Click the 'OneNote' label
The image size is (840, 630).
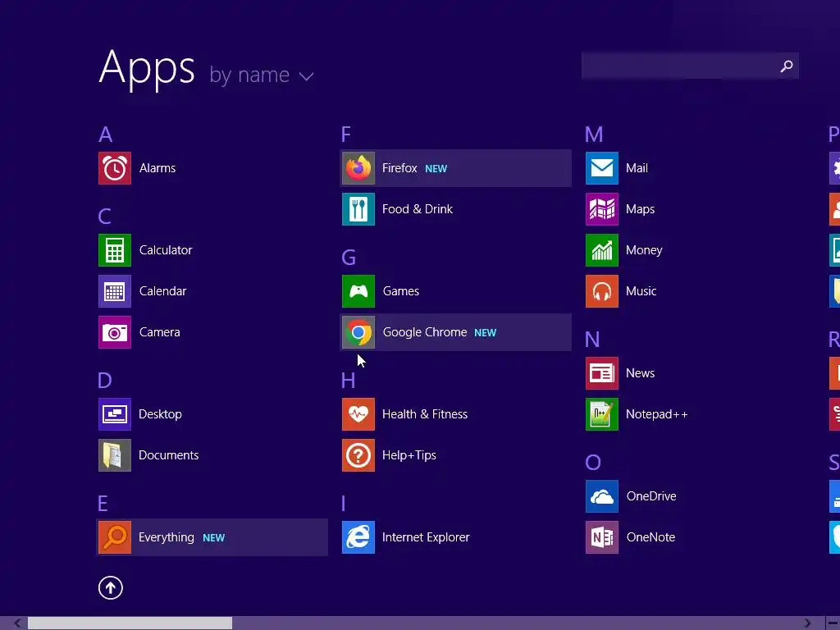click(651, 537)
